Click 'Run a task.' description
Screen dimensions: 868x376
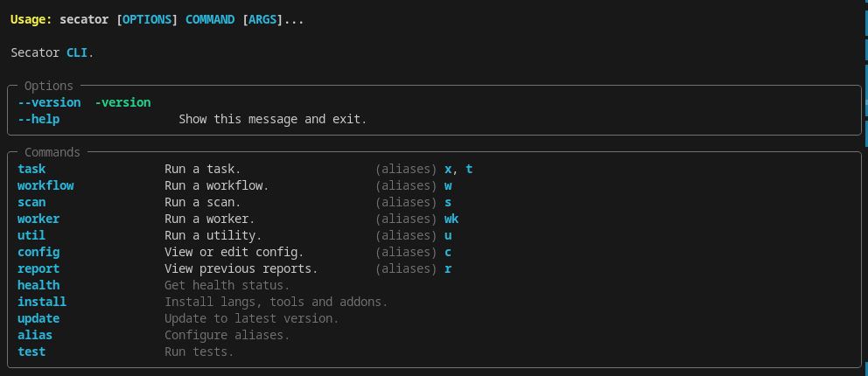click(203, 170)
